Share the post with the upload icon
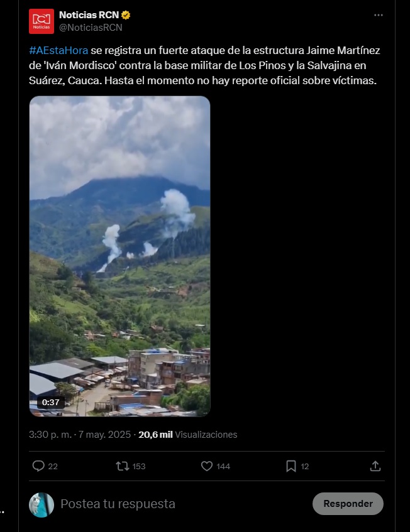Image resolution: width=410 pixels, height=532 pixels. point(375,466)
